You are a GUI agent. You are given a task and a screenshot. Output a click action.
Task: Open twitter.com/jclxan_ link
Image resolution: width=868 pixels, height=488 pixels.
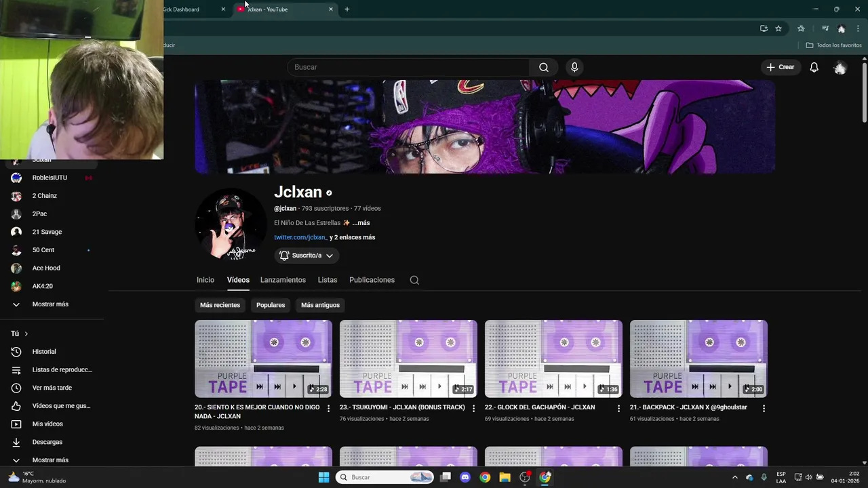point(300,237)
